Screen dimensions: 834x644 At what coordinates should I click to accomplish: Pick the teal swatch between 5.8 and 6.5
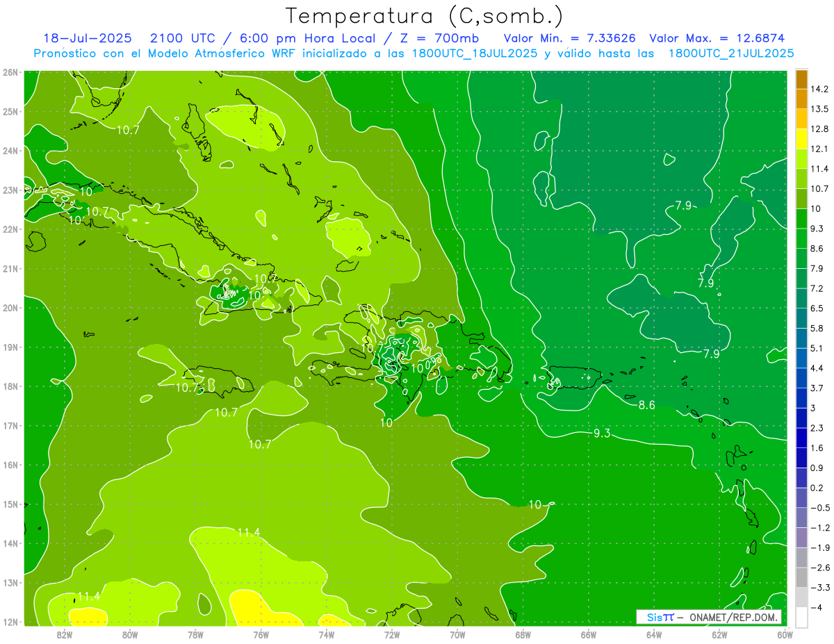point(801,318)
